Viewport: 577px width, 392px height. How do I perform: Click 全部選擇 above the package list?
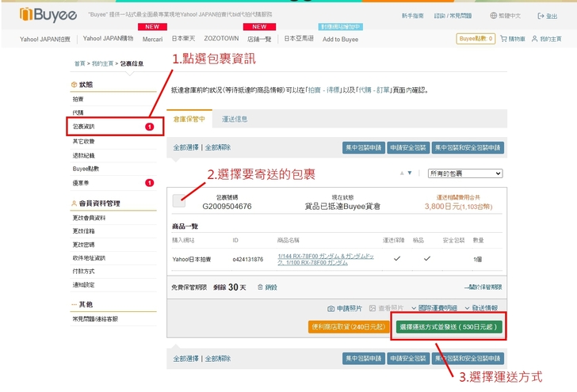(186, 147)
